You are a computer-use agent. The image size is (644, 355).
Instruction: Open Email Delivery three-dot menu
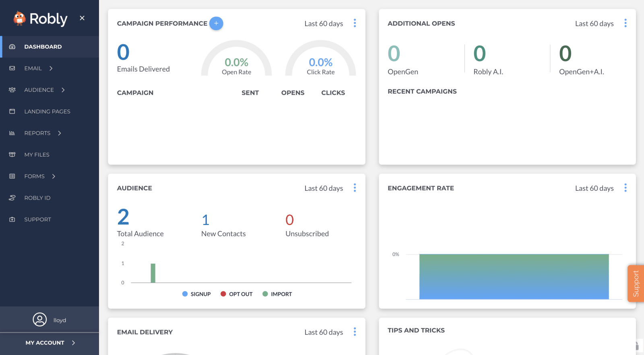pyautogui.click(x=355, y=331)
